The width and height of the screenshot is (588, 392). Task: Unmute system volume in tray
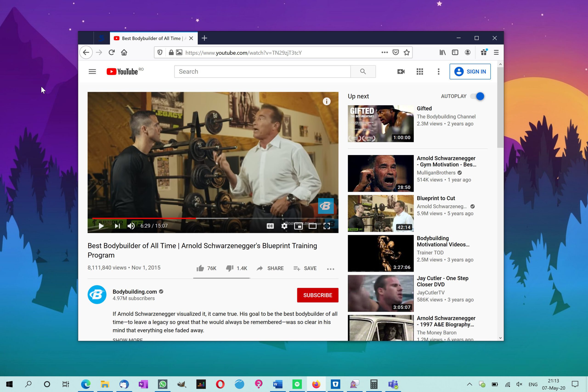[x=519, y=384]
